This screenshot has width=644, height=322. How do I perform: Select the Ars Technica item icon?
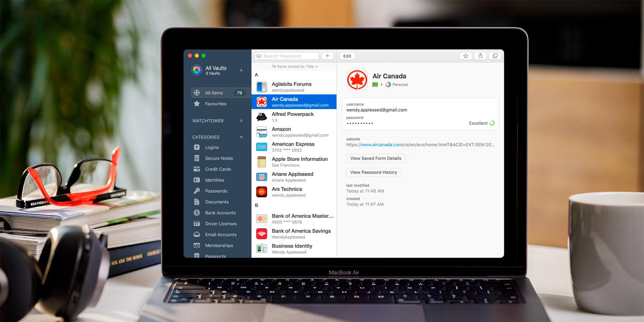coord(262,192)
